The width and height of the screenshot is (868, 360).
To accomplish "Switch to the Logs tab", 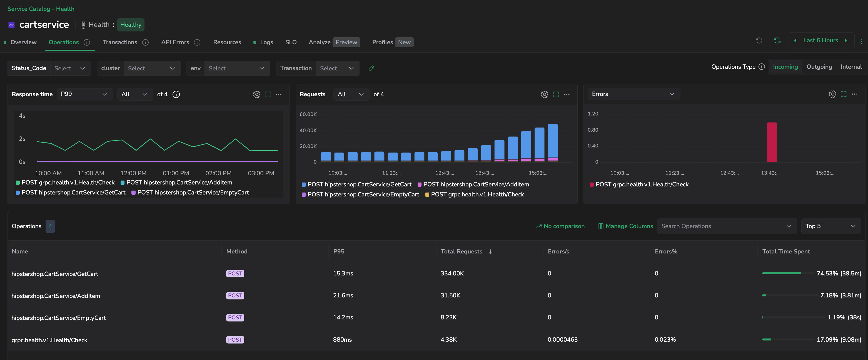I will (x=266, y=42).
